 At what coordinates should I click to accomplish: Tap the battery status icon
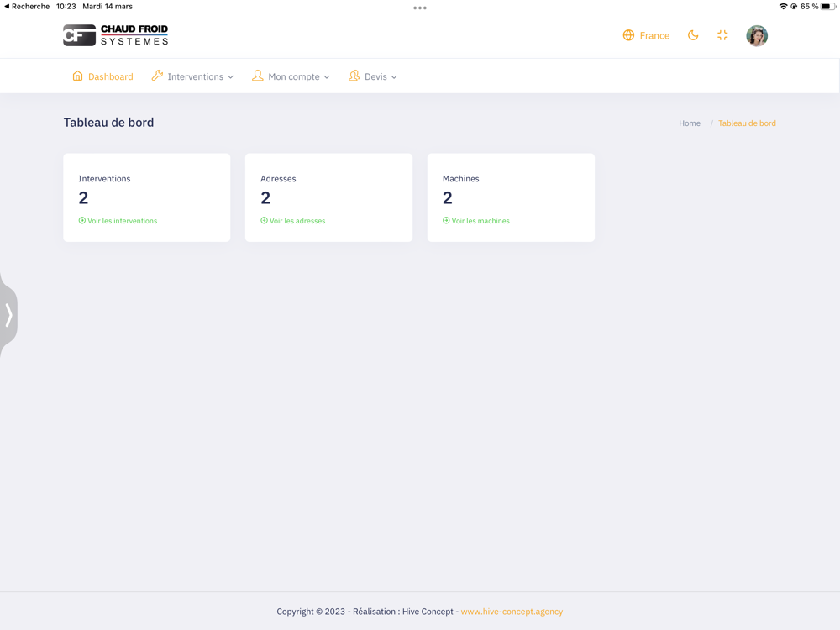coord(827,7)
